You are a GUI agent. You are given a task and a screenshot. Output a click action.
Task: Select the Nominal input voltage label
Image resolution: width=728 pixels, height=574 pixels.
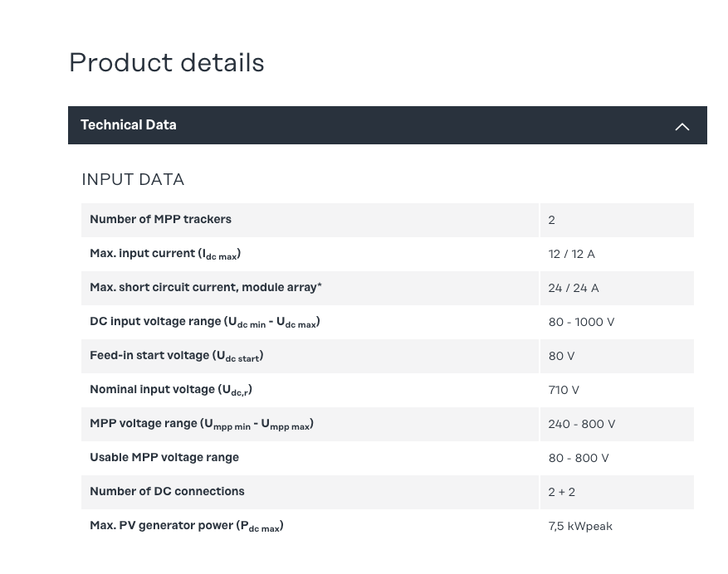coord(170,390)
